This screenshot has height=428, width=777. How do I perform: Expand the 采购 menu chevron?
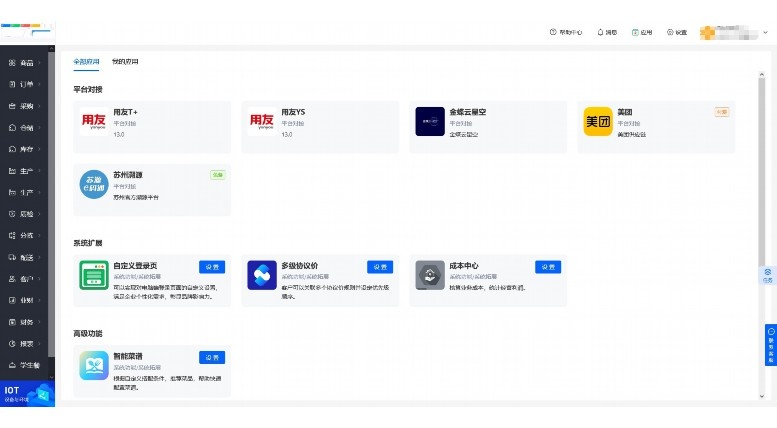[39, 106]
